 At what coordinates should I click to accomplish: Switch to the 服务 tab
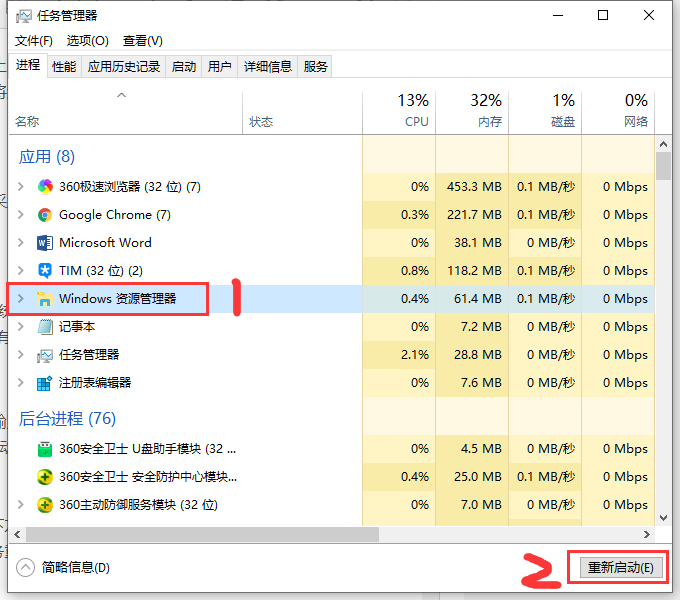315,67
